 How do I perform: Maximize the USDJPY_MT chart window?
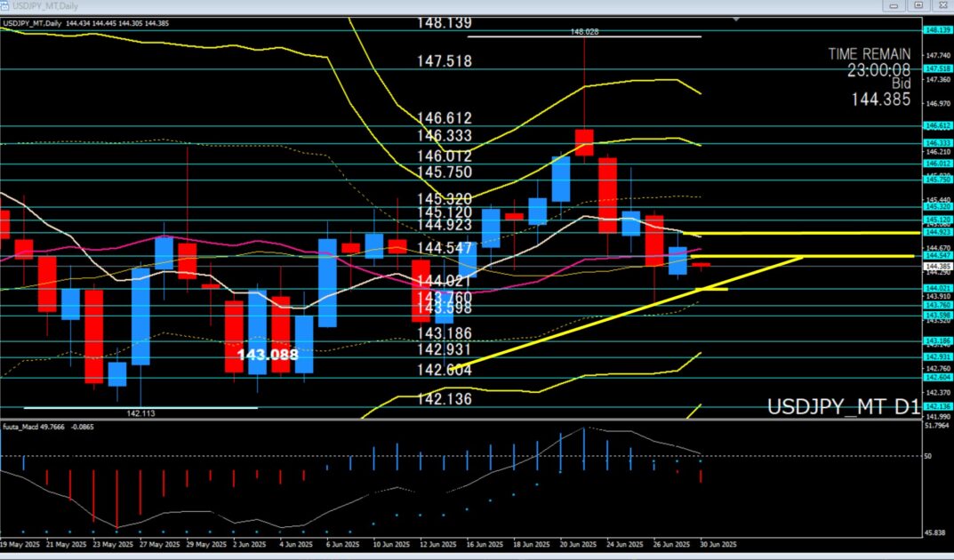coord(917,6)
